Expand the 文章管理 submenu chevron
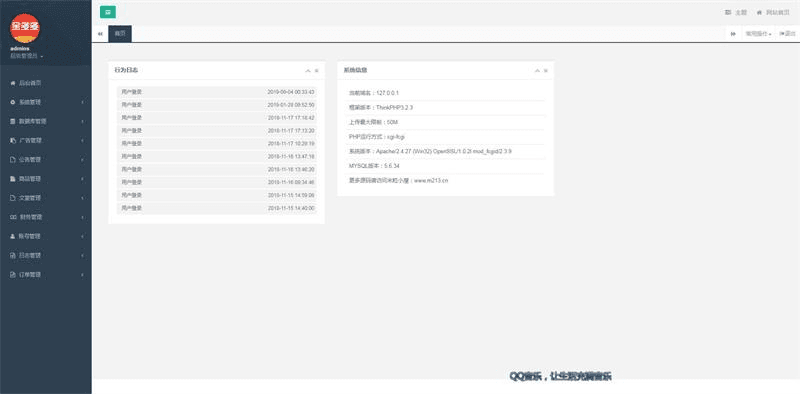The image size is (800, 394). [82, 198]
